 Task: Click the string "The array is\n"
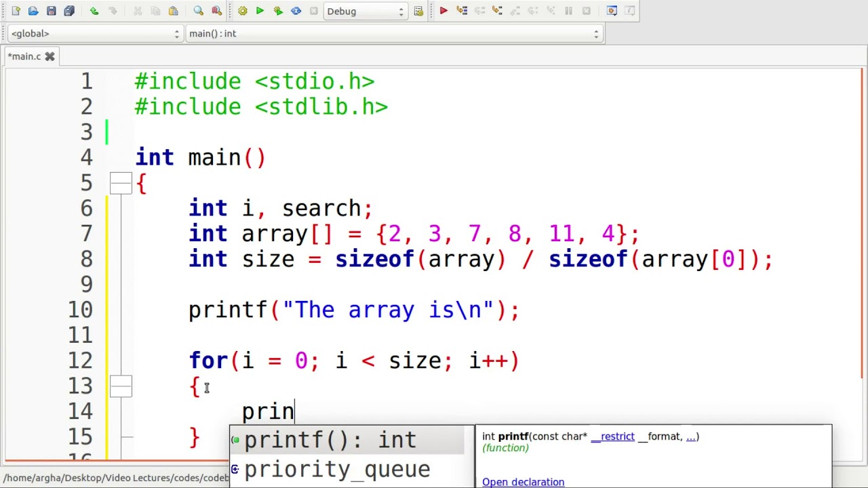click(x=389, y=310)
